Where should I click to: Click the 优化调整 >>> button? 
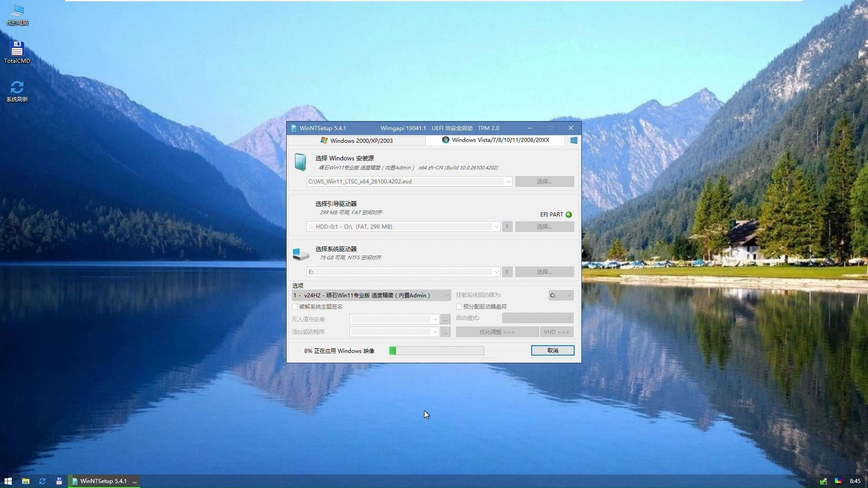(x=497, y=332)
